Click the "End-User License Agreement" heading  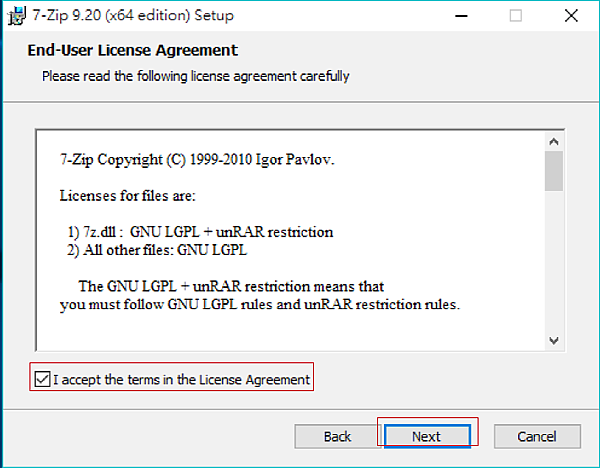[x=132, y=50]
